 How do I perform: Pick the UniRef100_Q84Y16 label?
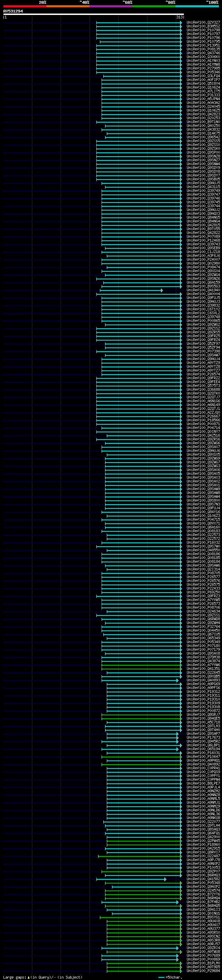tap(203, 512)
